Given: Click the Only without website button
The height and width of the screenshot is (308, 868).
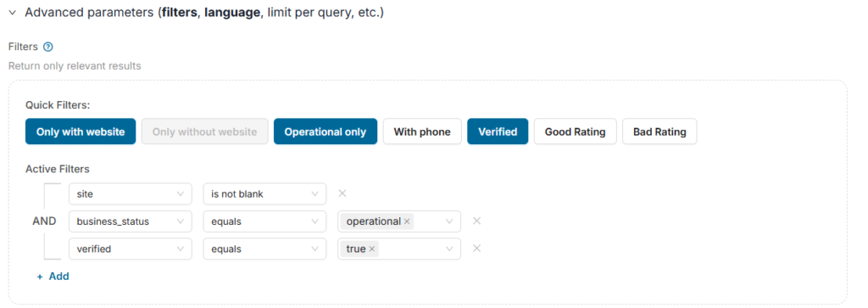Looking at the screenshot, I should [x=205, y=132].
